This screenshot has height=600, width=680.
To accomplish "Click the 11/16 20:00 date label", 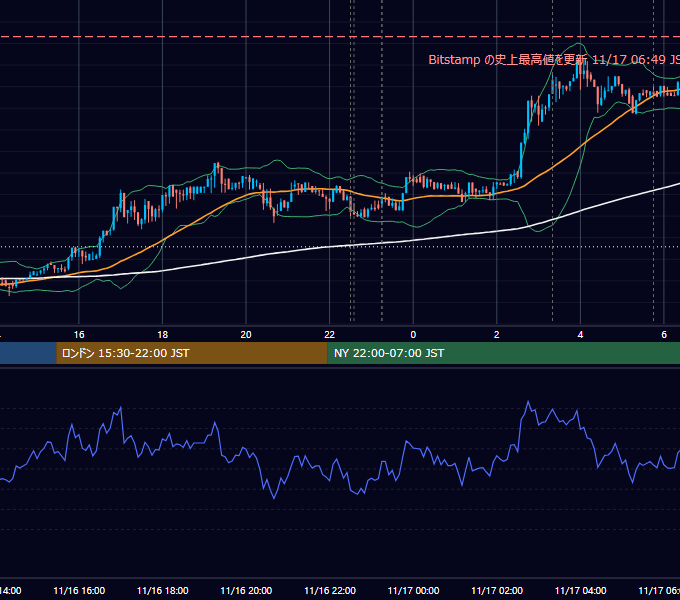I will point(246,590).
